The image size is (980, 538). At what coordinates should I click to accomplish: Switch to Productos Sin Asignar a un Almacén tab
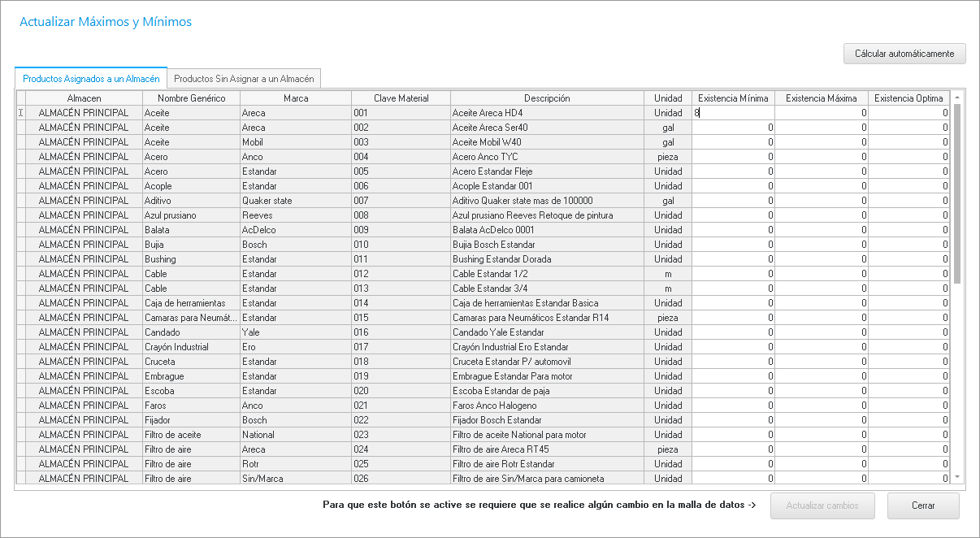(x=244, y=79)
